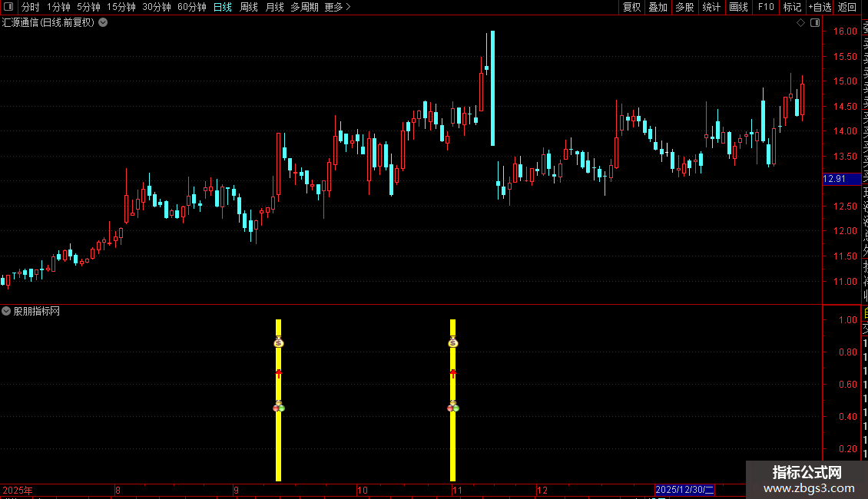Click the 14.00 price axis label
Viewport: 868px width, 499px height.
tap(845, 131)
